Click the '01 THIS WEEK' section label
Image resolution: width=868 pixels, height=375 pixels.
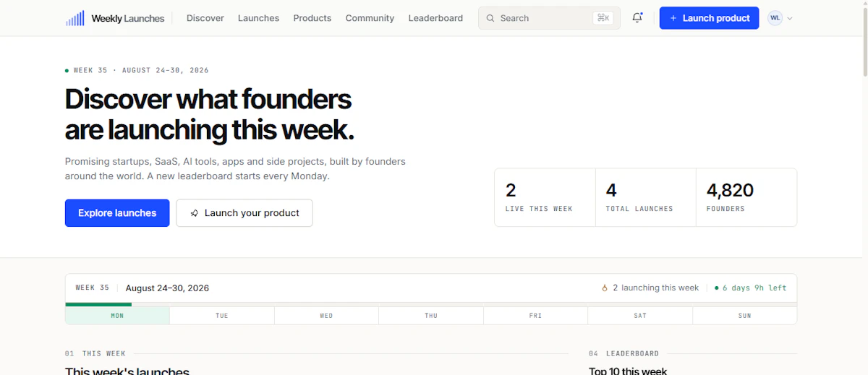point(95,354)
